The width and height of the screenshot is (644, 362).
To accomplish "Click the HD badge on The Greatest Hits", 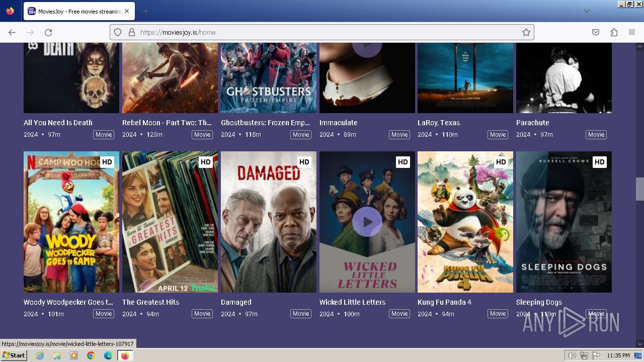I will [205, 162].
